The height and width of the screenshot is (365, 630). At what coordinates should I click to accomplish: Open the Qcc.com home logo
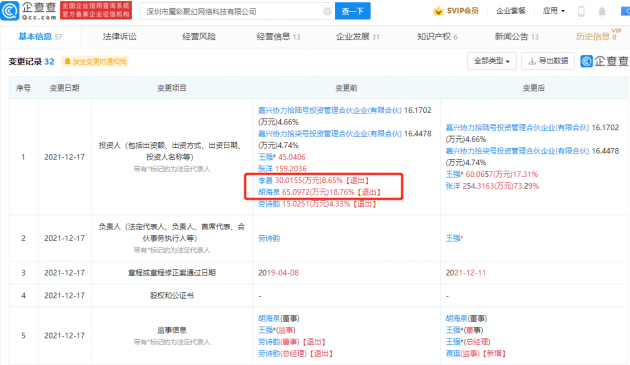29,11
